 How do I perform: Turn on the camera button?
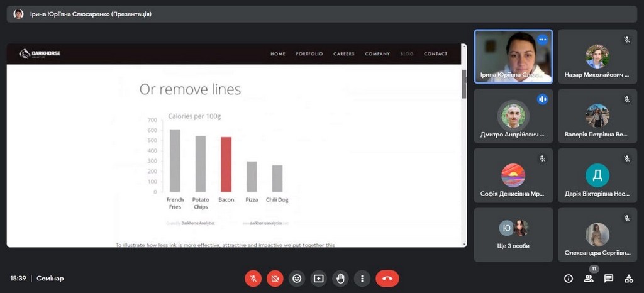point(275,278)
